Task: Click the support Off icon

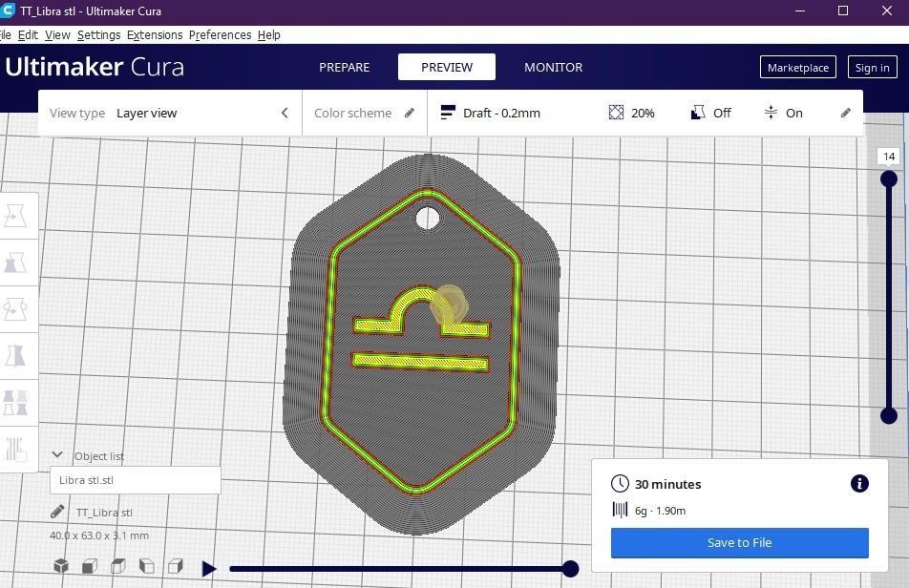Action: (x=698, y=113)
